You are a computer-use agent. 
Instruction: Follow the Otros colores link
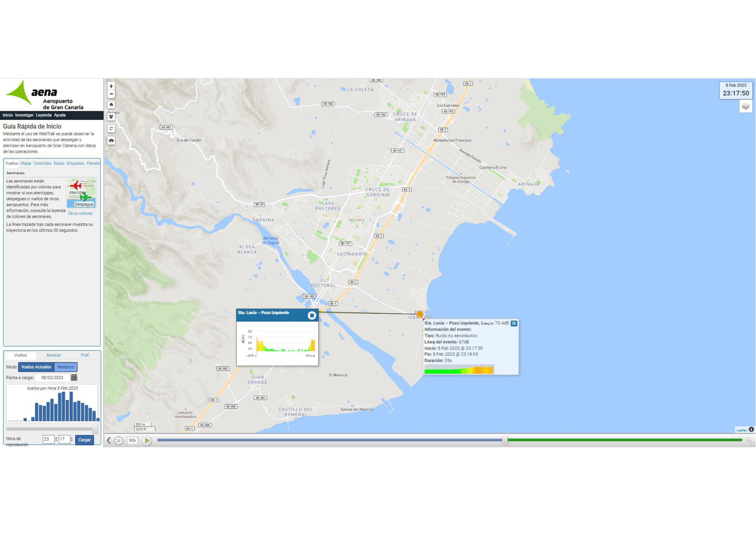point(80,213)
